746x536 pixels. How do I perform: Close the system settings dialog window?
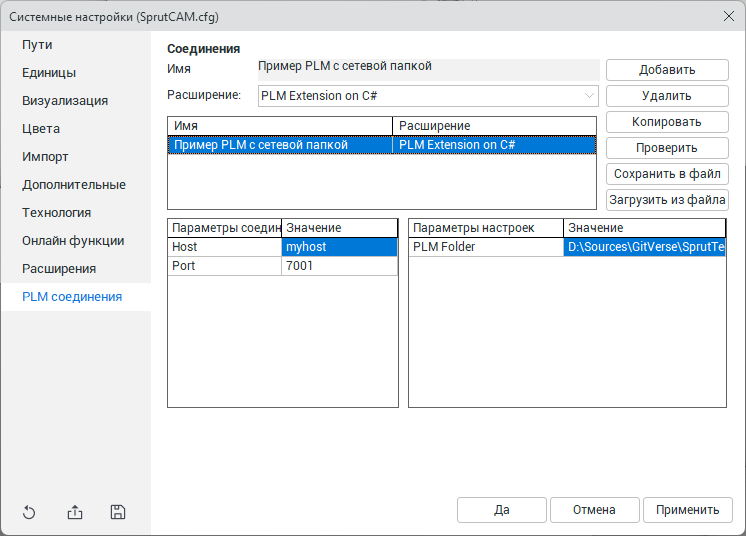pos(727,15)
